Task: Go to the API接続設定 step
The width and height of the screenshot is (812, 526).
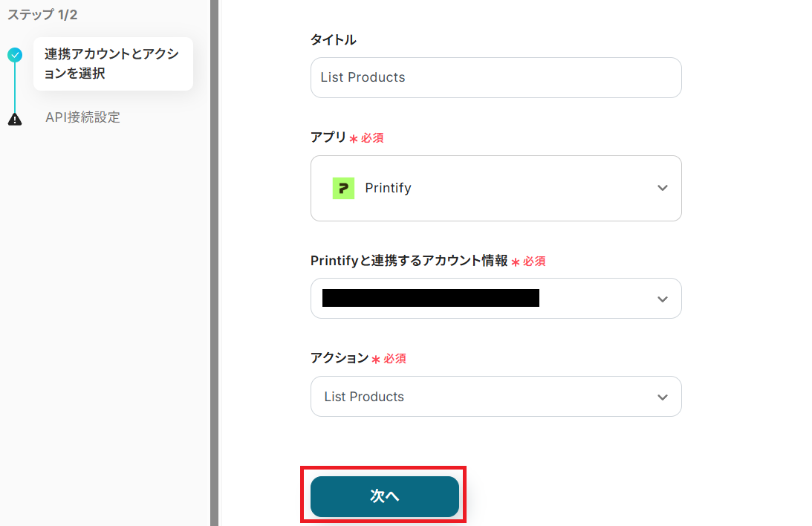Action: click(x=82, y=117)
